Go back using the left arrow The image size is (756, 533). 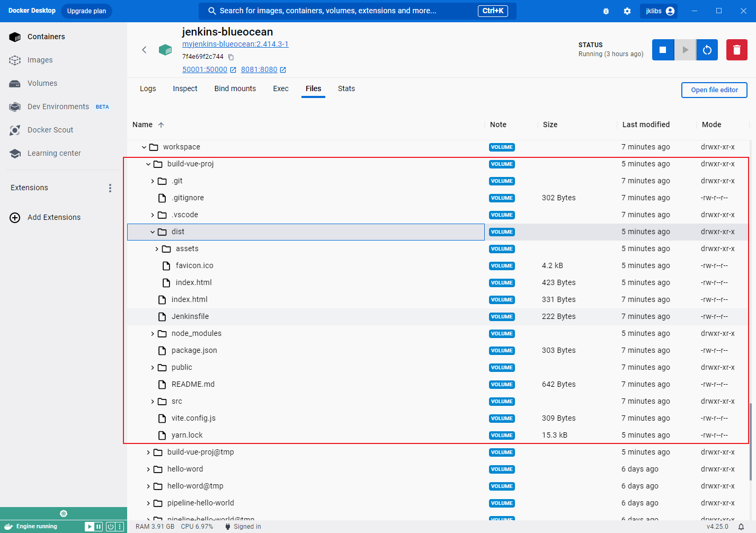coord(144,50)
